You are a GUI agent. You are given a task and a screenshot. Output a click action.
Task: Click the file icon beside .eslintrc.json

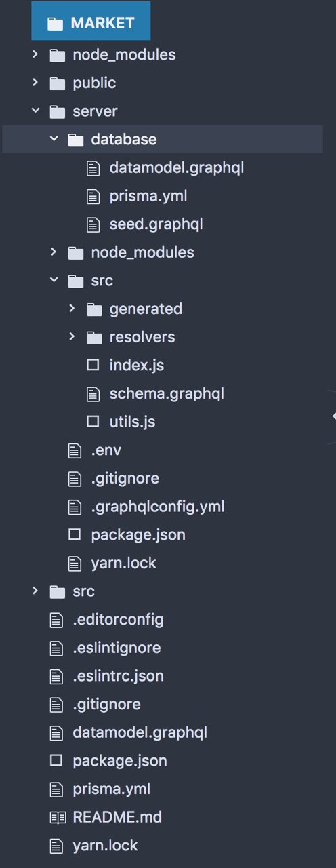click(56, 676)
